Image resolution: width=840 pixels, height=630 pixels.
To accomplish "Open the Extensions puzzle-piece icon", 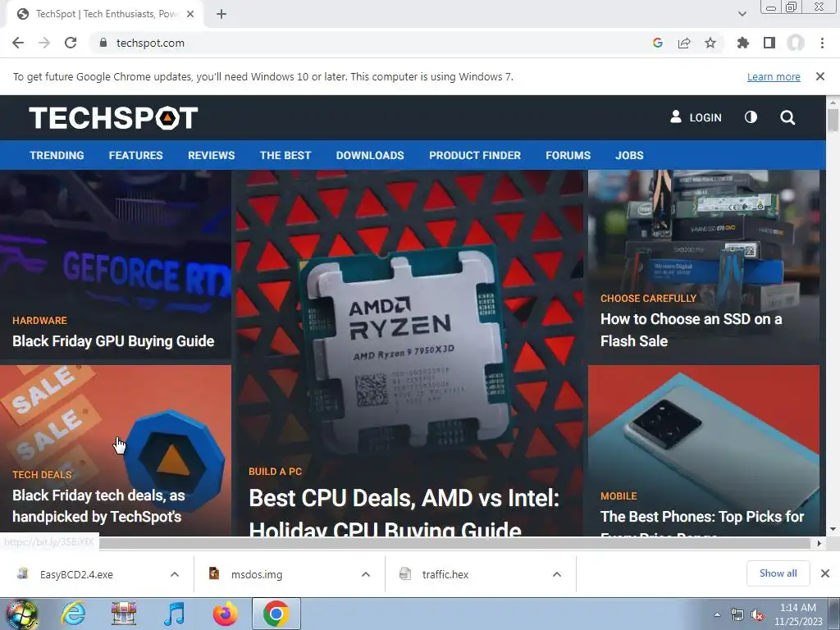I will pyautogui.click(x=743, y=43).
